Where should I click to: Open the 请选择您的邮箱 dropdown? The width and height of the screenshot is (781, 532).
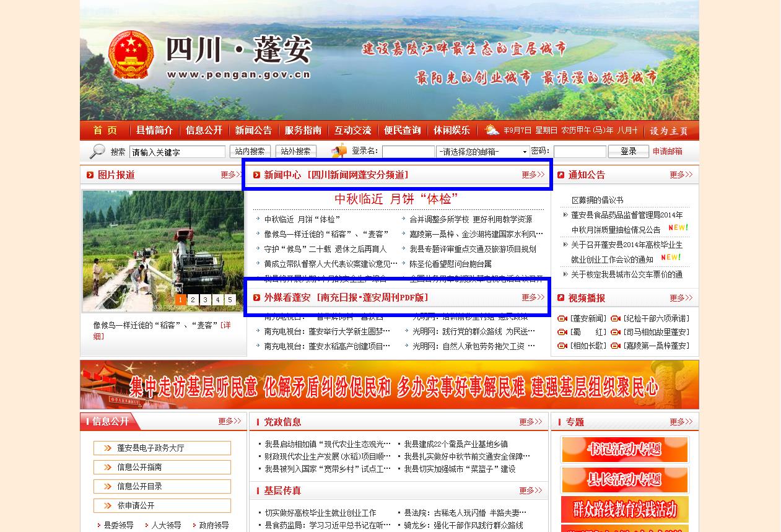tap(483, 152)
